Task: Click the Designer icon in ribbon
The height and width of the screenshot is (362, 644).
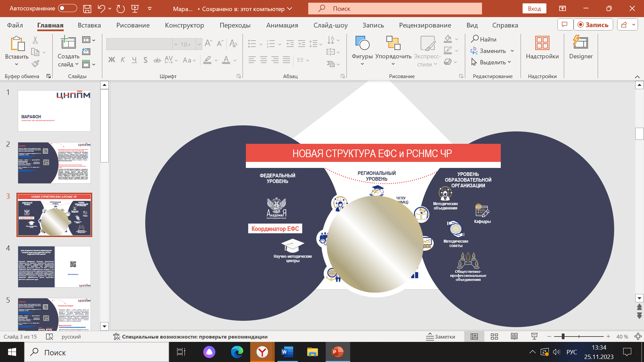Action: (581, 43)
